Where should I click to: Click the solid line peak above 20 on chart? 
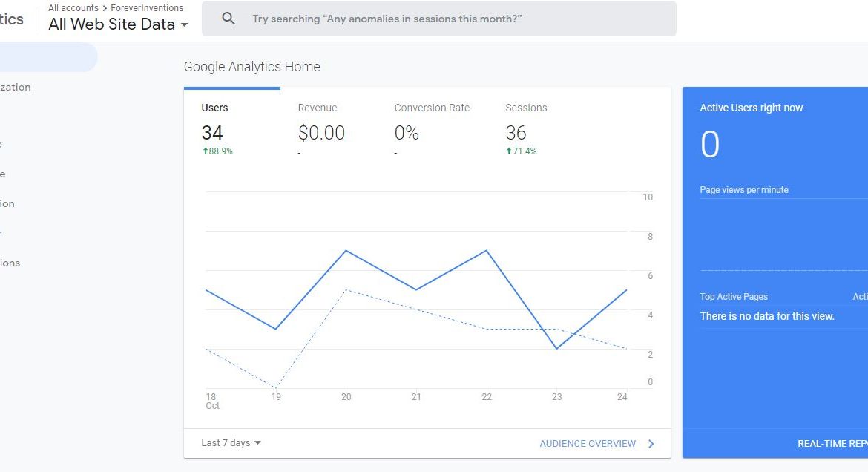[346, 250]
